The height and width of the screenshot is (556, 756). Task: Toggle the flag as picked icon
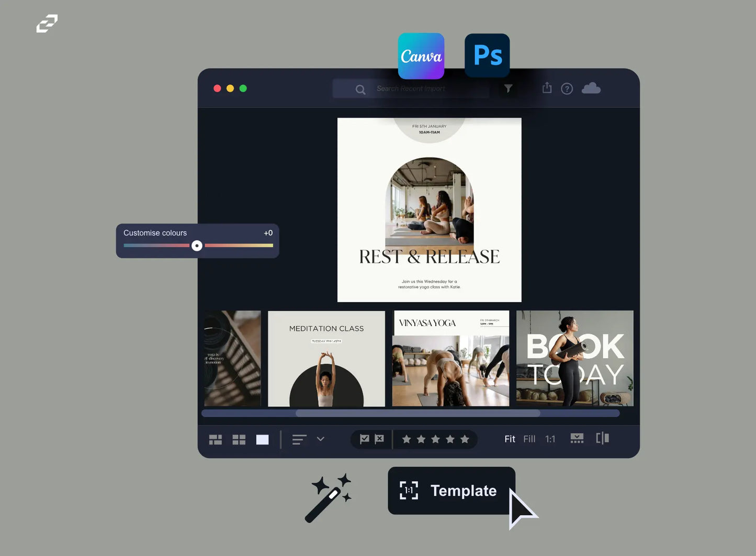[365, 439]
